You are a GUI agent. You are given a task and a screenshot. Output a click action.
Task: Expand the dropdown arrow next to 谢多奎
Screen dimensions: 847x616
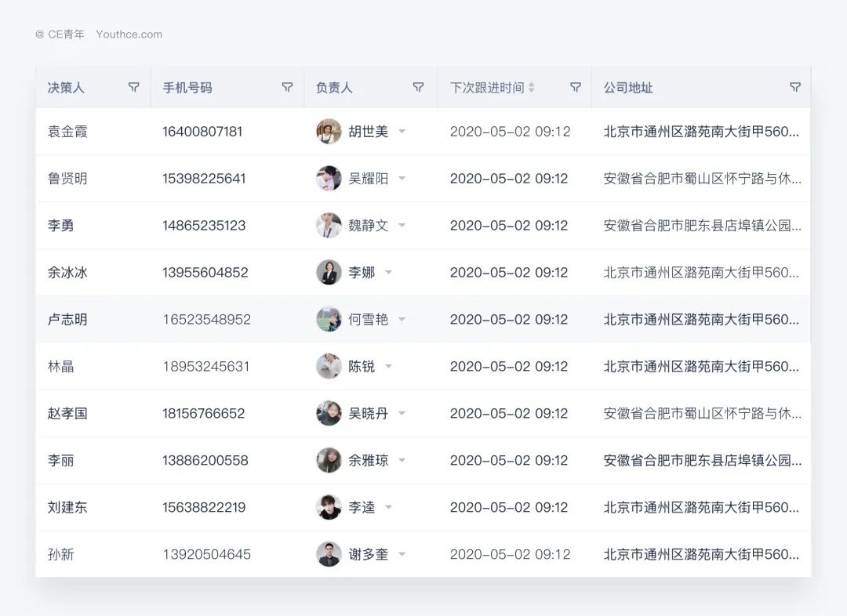coord(402,554)
